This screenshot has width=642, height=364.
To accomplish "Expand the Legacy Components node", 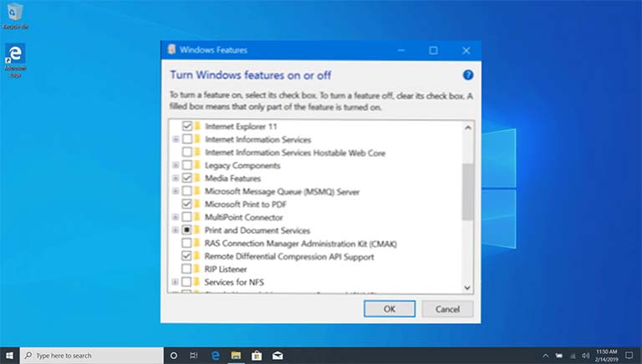I will click(x=176, y=165).
